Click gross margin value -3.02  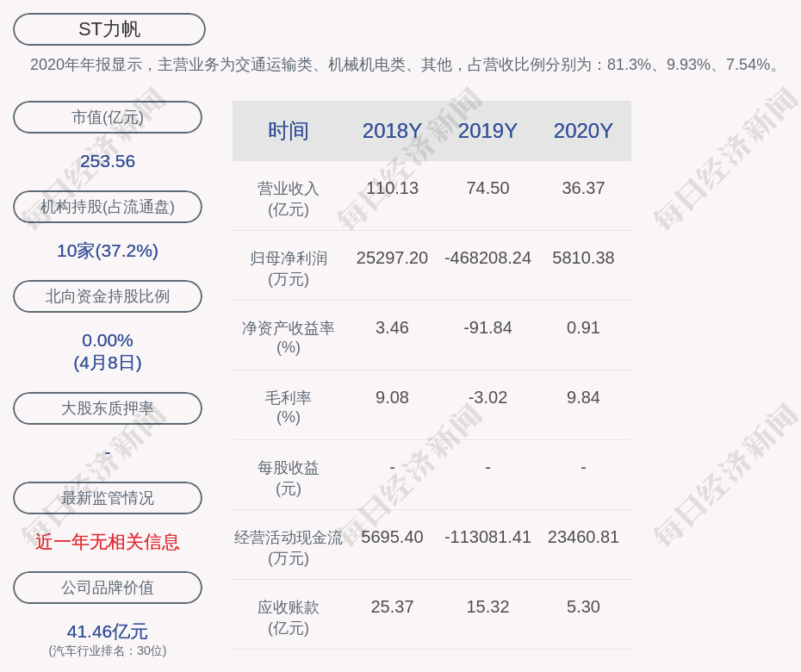point(487,397)
